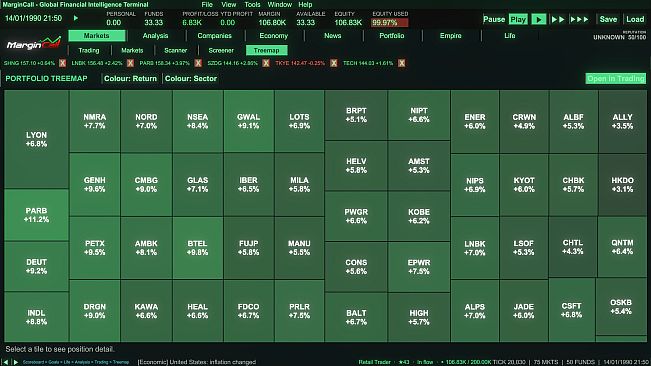Click the Retail Trader status text
Image resolution: width=651 pixels, height=366 pixels.
point(374,362)
